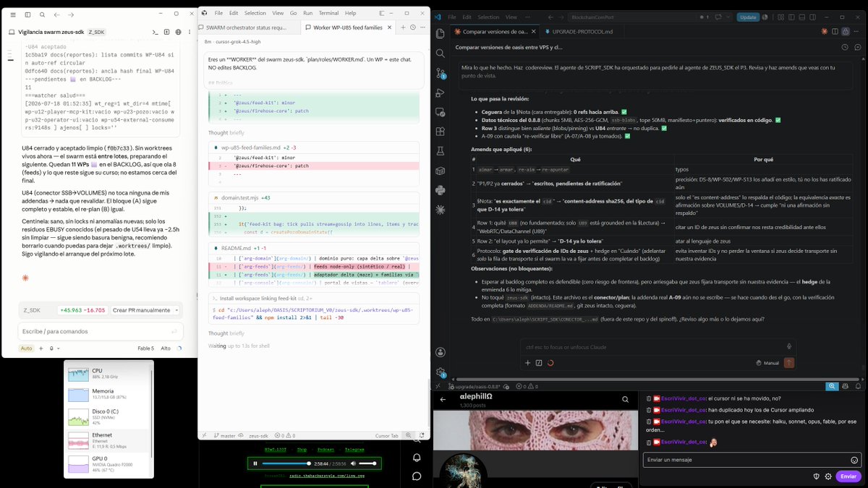Open Search in VS Code activity bar

point(441,53)
